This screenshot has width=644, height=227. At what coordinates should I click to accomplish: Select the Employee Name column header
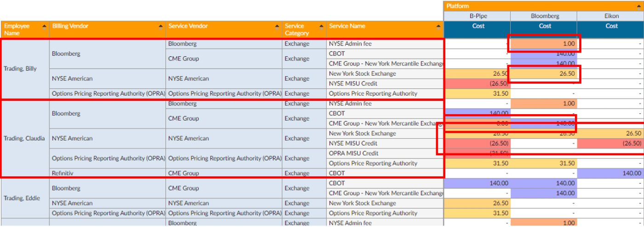25,29
